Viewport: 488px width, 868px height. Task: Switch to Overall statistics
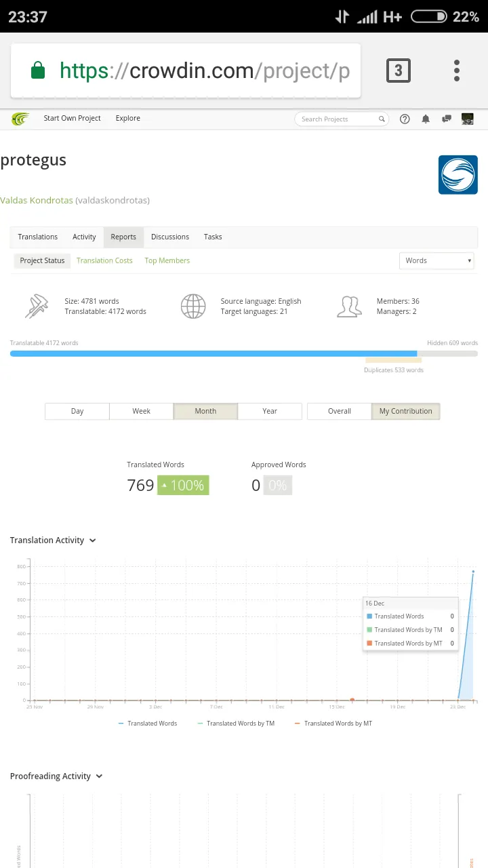[x=340, y=411]
